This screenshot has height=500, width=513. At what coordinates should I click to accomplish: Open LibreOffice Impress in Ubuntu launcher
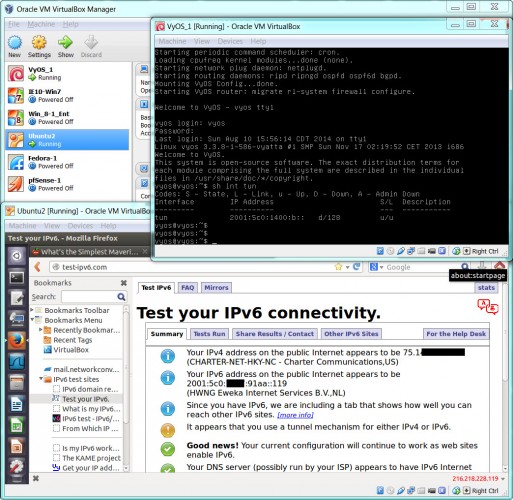pyautogui.click(x=17, y=446)
